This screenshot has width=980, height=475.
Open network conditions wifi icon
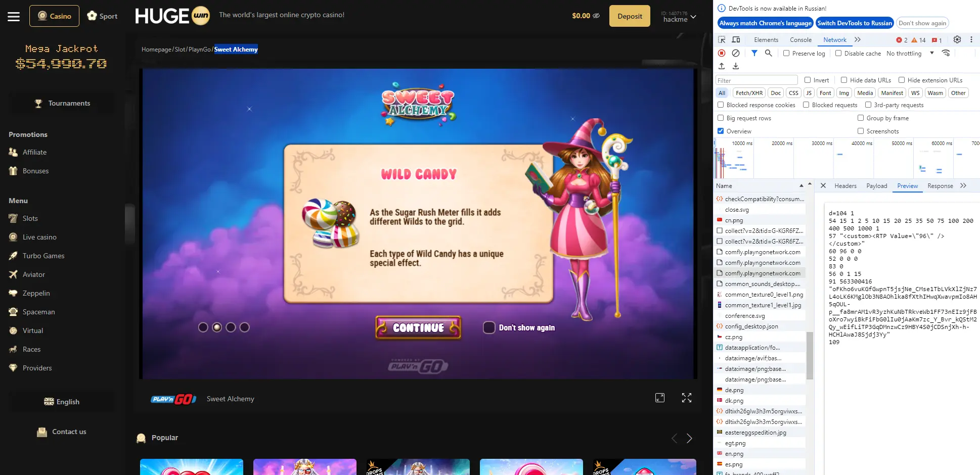946,53
